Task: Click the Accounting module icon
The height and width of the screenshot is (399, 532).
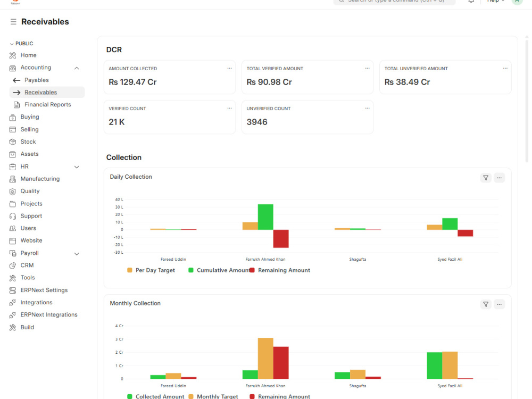Action: click(13, 68)
